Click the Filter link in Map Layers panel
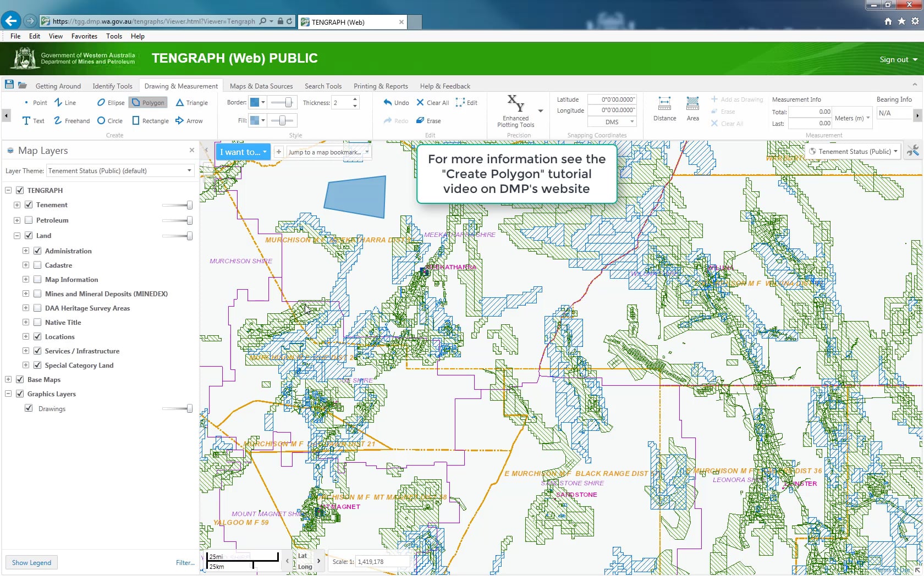 [185, 562]
